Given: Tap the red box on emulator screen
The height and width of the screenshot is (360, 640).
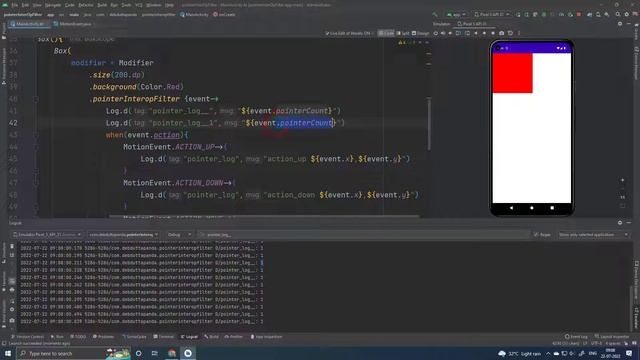Looking at the screenshot, I should tap(512, 73).
